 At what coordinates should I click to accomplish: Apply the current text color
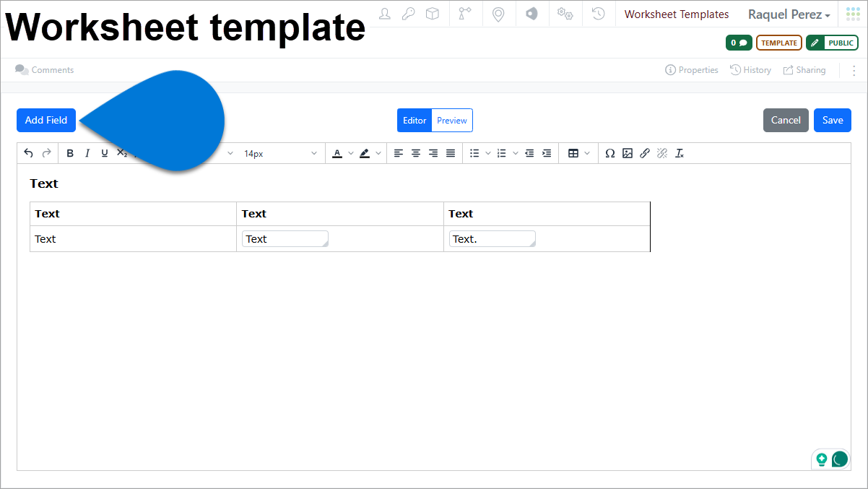click(x=337, y=153)
